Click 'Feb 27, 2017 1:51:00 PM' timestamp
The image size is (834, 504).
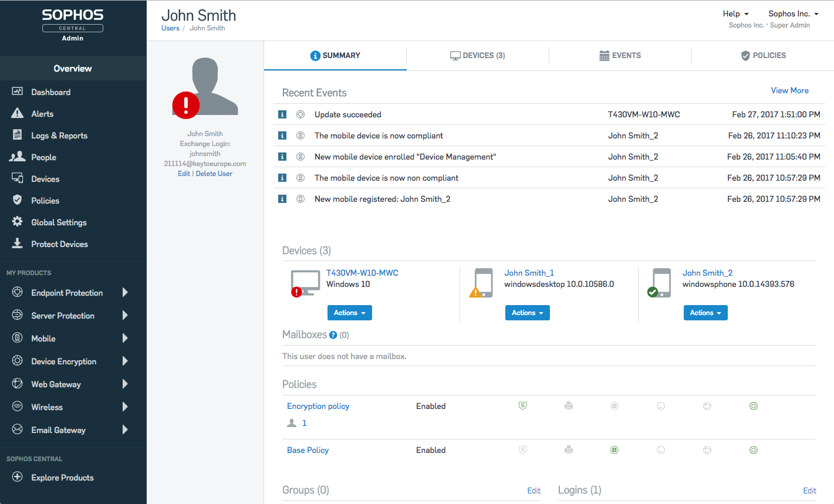tap(776, 114)
